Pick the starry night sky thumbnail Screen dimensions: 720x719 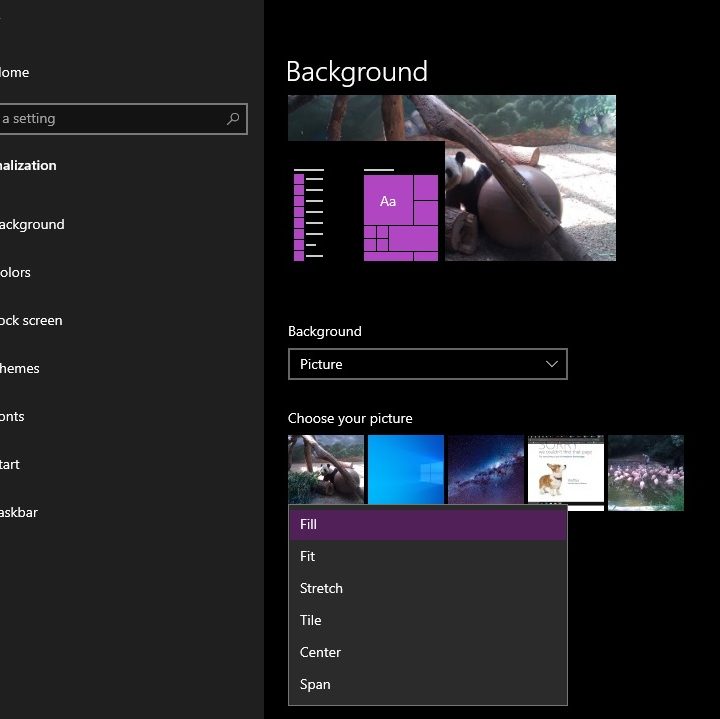[x=486, y=469]
